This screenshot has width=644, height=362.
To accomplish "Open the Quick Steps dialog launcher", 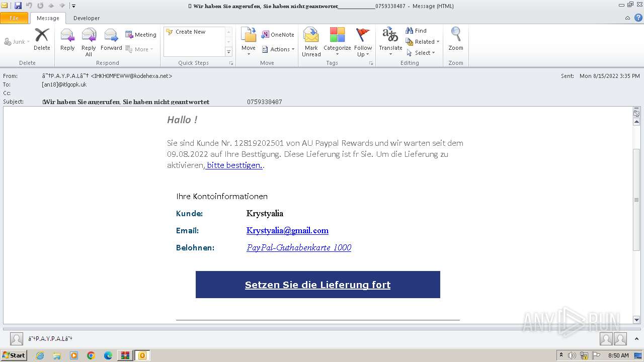I will tap(231, 63).
